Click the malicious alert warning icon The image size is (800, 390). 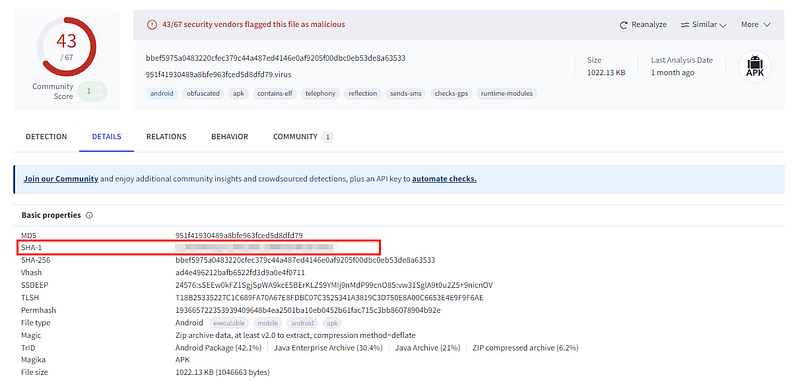[x=152, y=25]
